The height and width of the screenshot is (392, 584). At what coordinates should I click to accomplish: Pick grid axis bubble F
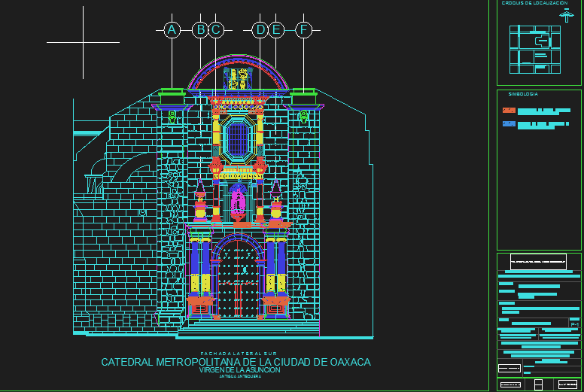click(304, 30)
